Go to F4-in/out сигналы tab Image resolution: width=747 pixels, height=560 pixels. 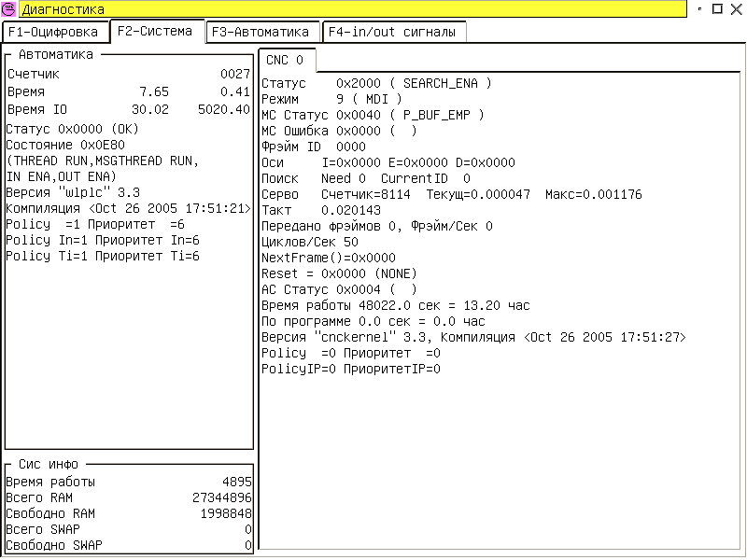pyautogui.click(x=393, y=32)
